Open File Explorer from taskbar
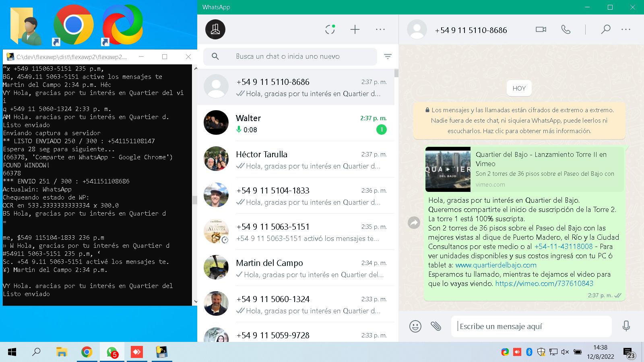644x362 pixels. tap(61, 352)
